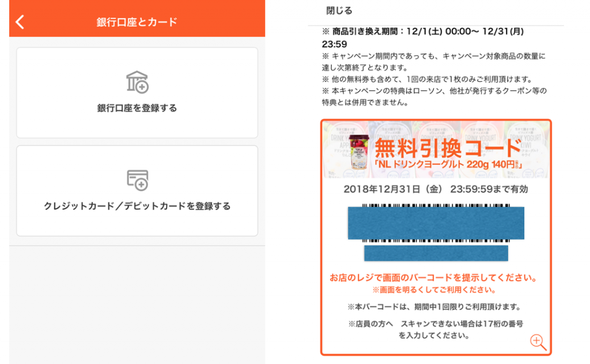Viewport: 590px width, 364px height.
Task: Tap the ※画面を明るくしてご利用ください note
Action: 434,290
